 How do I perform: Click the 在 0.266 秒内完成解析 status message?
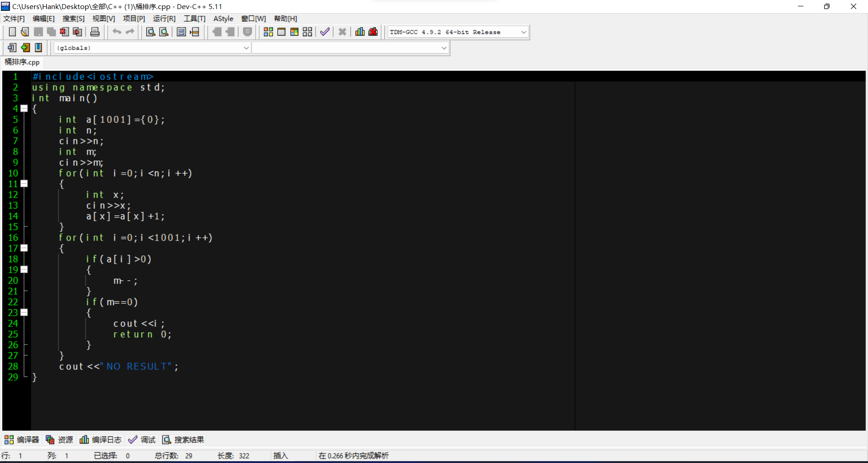[x=354, y=455]
